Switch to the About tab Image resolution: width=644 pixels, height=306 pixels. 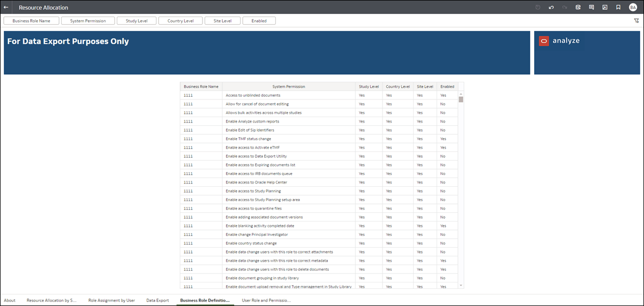tap(10, 301)
